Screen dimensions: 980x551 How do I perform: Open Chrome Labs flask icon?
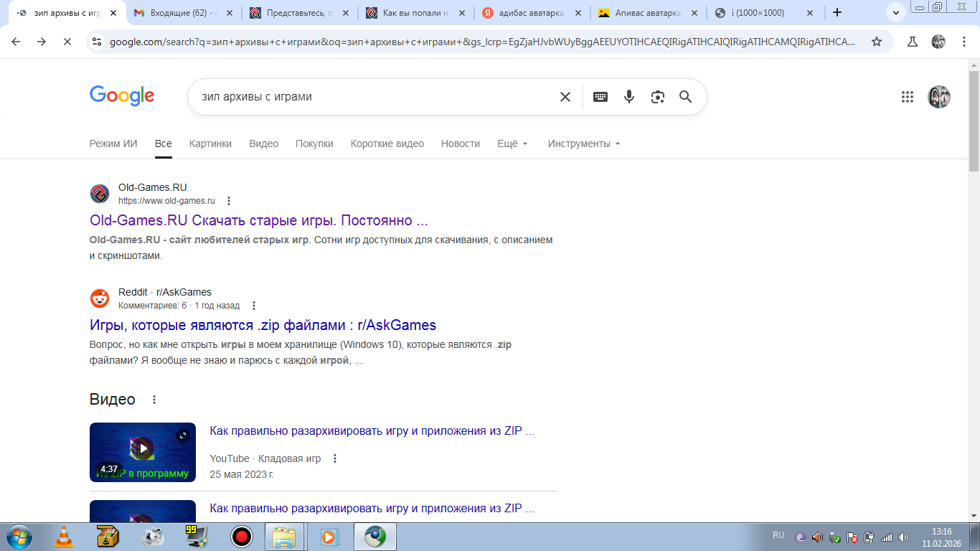coord(913,42)
